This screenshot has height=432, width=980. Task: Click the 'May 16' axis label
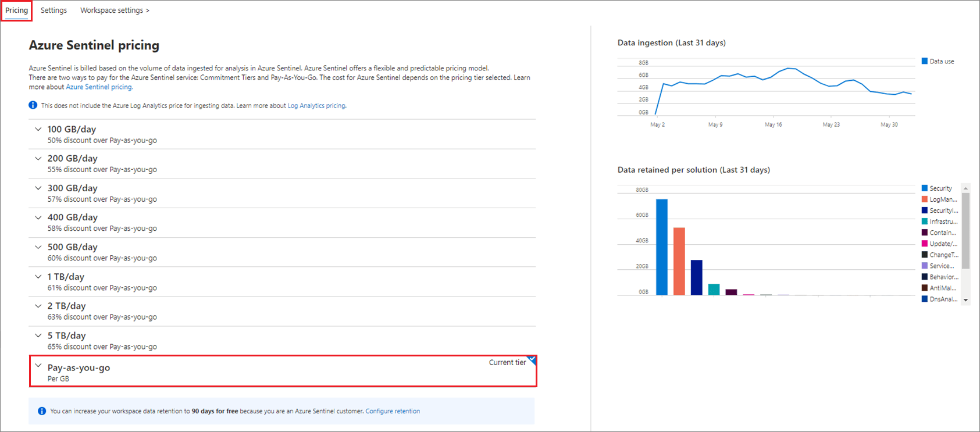774,124
